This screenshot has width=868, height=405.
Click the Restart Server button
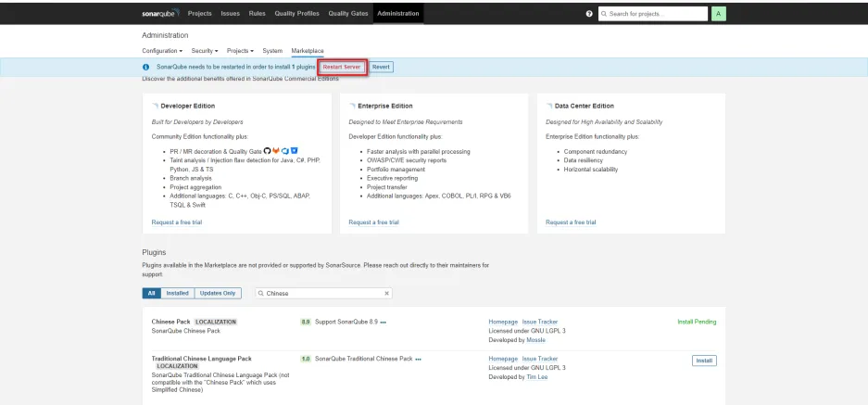click(342, 67)
